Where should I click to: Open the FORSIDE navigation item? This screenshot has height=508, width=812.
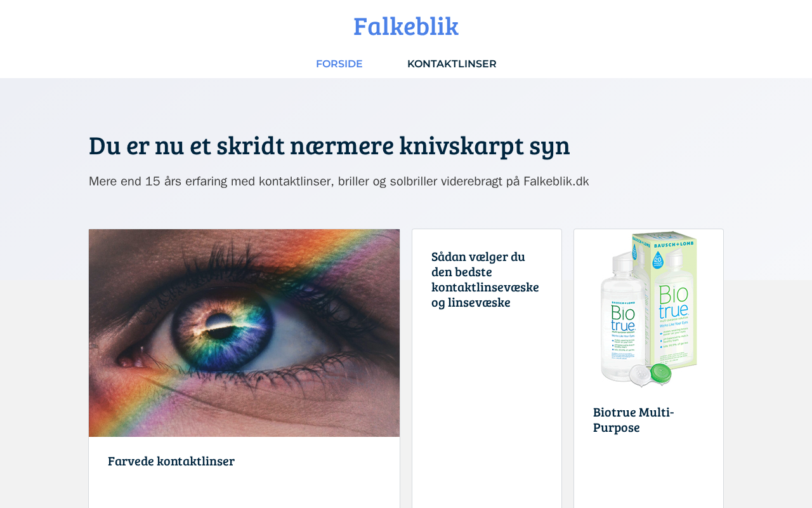point(339,63)
